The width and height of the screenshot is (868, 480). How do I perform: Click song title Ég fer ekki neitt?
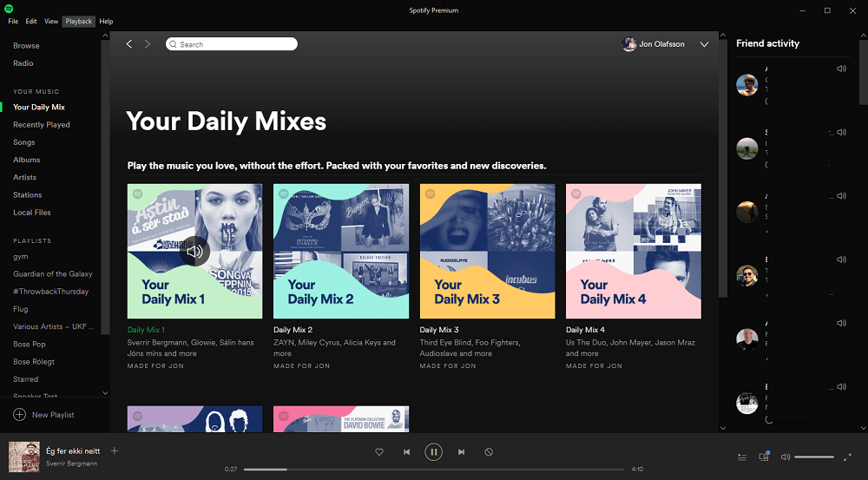click(x=73, y=450)
